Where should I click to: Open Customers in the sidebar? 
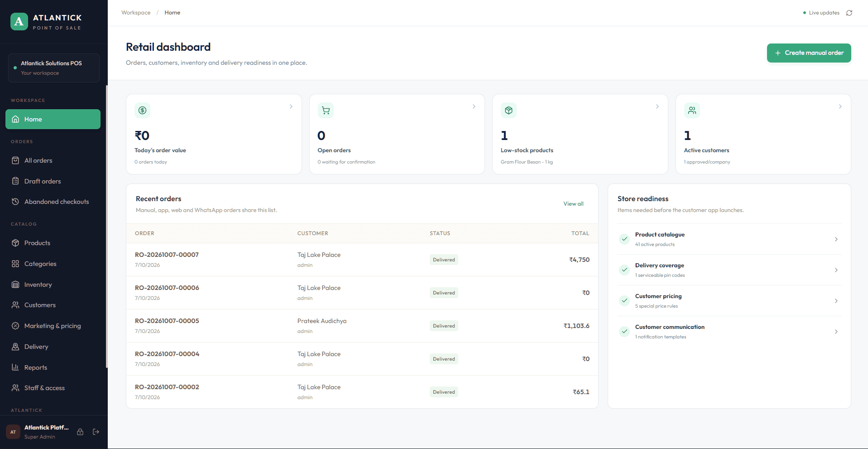(x=53, y=305)
